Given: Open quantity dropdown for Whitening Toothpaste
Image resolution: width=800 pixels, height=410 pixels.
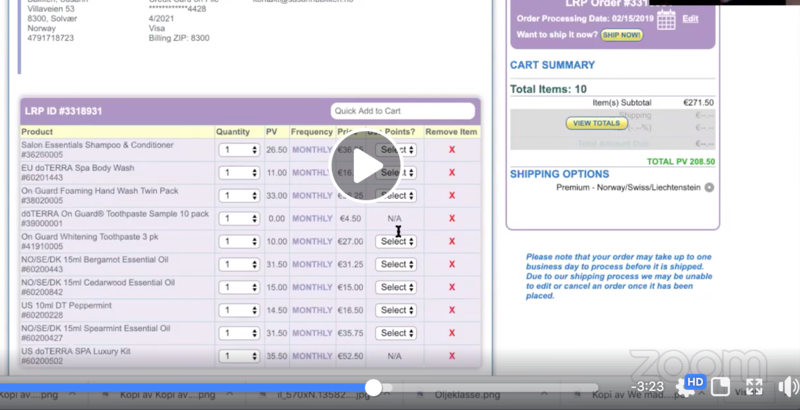Looking at the screenshot, I should tap(239, 241).
